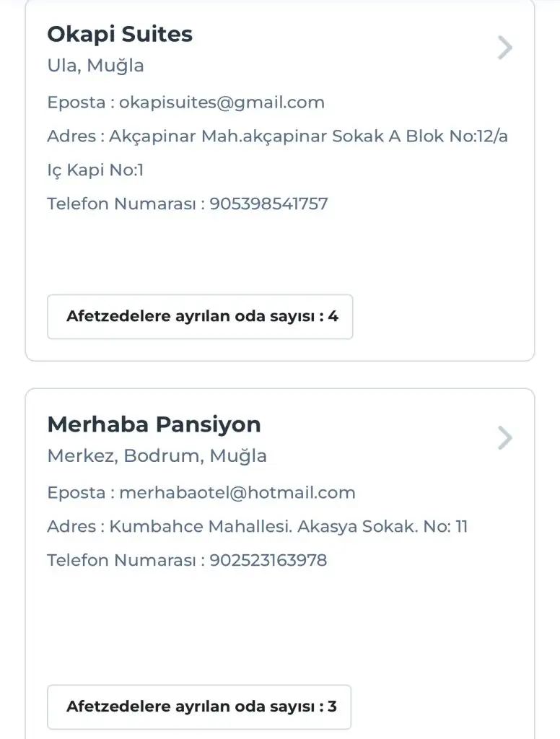Click the Ula, Muğla location text

click(x=95, y=66)
